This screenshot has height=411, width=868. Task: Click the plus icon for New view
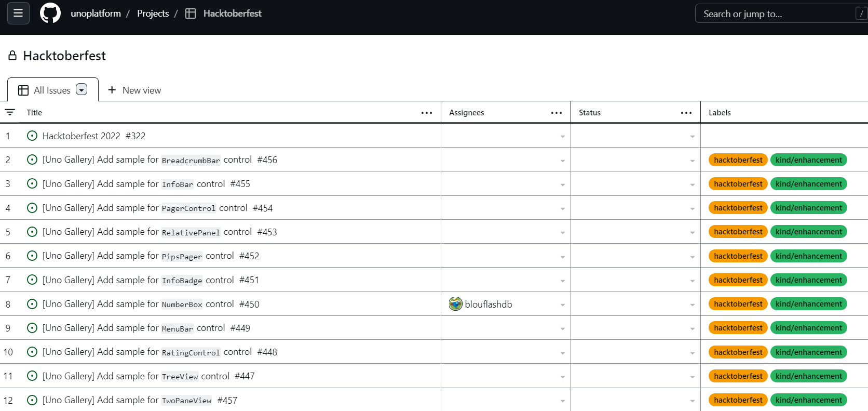tap(112, 90)
